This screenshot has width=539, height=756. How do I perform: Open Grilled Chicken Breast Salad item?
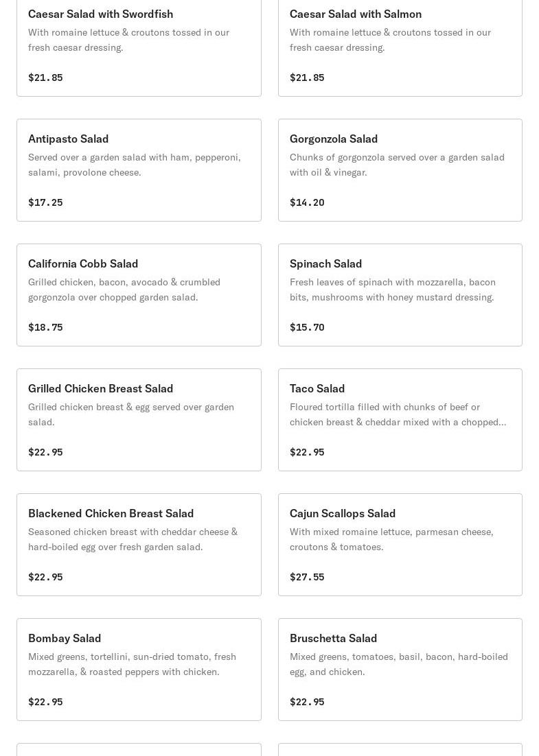(x=139, y=420)
